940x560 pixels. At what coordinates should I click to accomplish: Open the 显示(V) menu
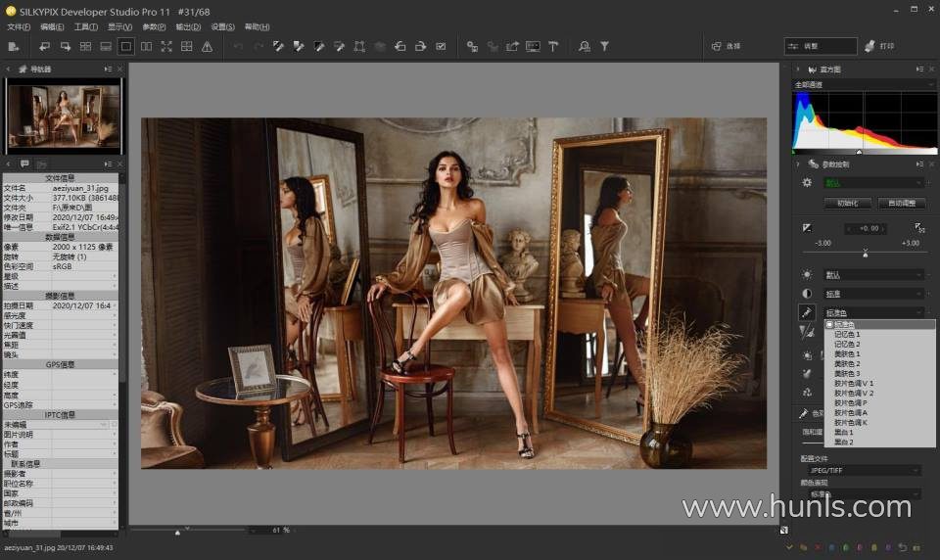[x=119, y=27]
